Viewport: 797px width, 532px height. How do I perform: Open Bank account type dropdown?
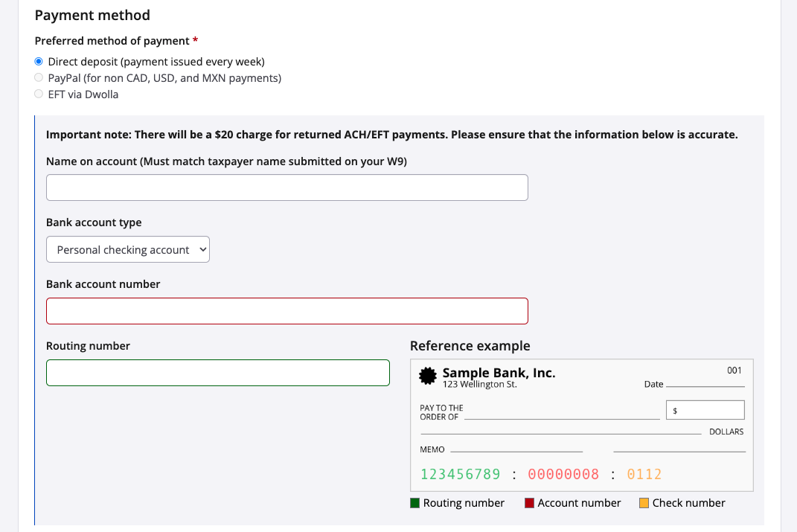pos(128,250)
